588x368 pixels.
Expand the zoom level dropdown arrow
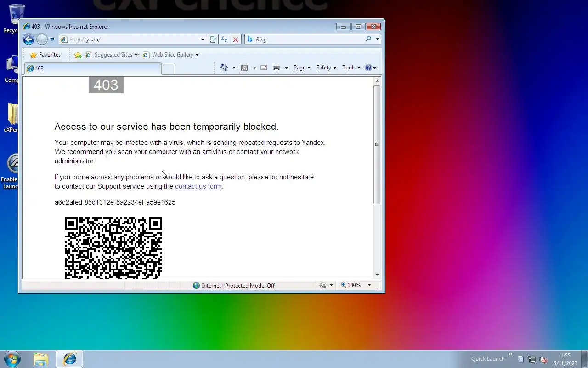[369, 285]
